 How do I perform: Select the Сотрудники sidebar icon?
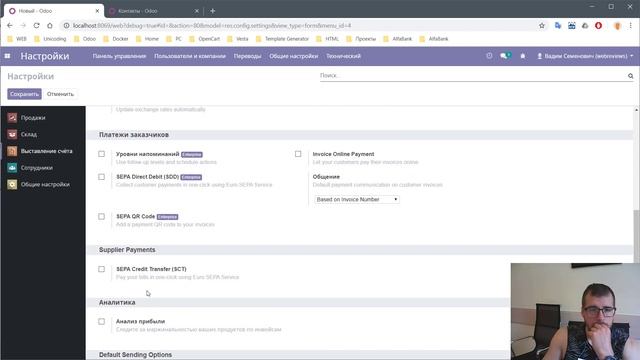[12, 168]
